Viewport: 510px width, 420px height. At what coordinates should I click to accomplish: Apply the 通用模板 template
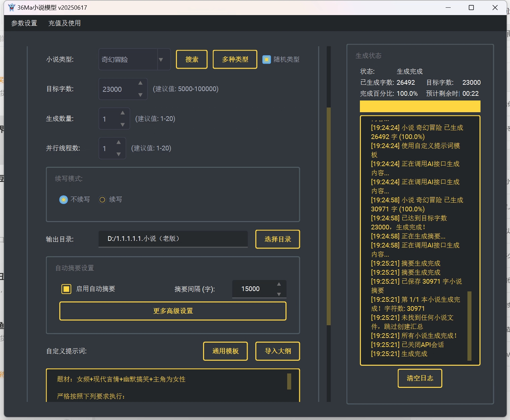(x=225, y=351)
